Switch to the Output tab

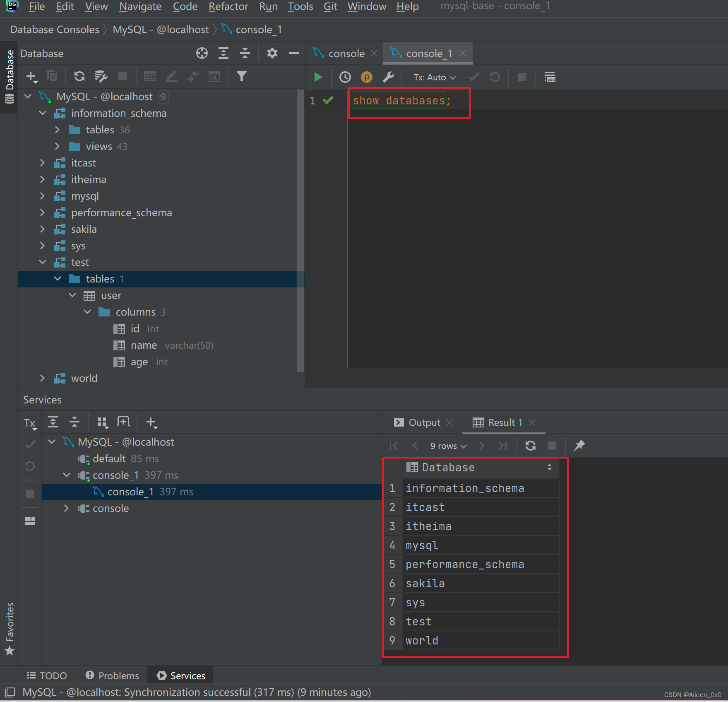425,422
